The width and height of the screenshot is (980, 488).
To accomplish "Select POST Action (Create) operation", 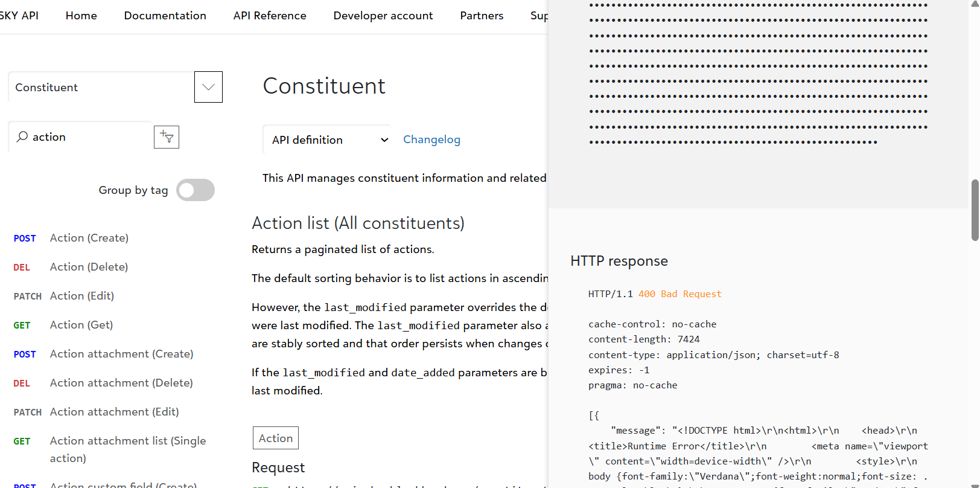I will point(71,238).
